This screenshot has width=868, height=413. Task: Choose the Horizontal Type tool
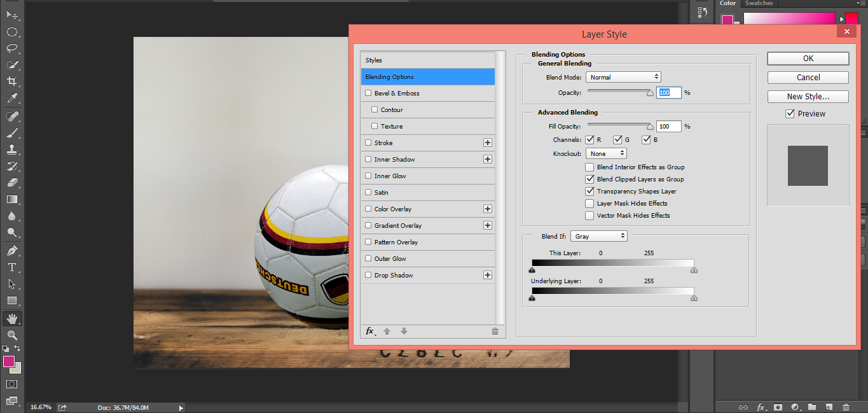pyautogui.click(x=11, y=267)
